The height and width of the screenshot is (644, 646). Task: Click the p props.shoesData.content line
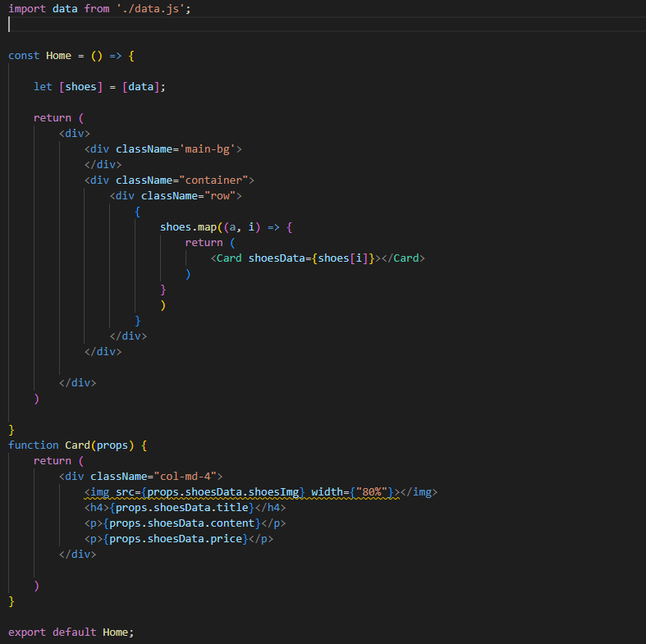pyautogui.click(x=185, y=523)
